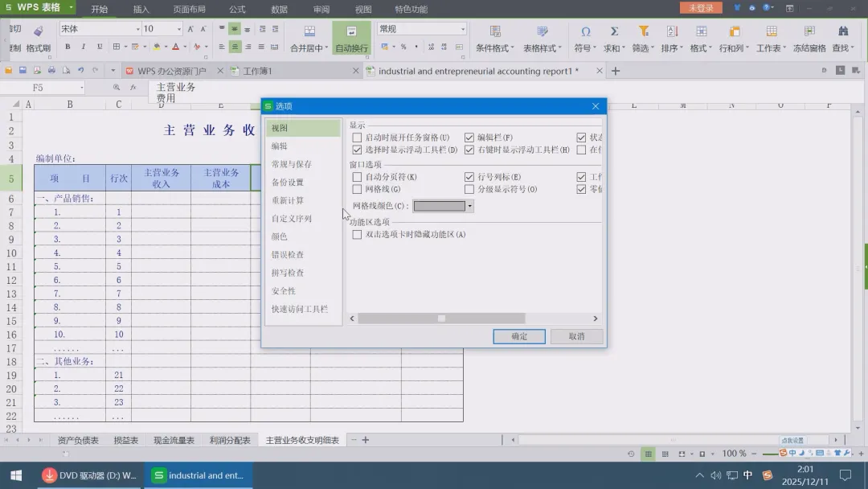Enable hide ribbon on tab double-click
Screen dimensions: 868x489
tap(357, 234)
